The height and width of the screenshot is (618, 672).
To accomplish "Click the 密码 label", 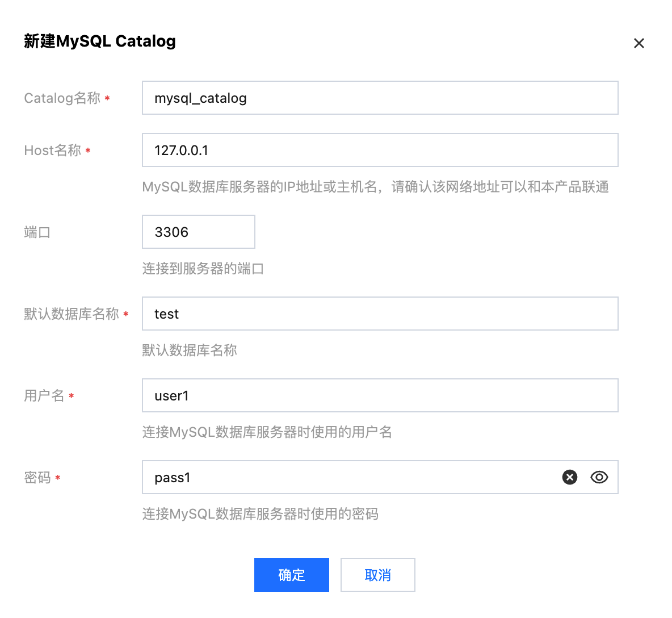I will pos(37,478).
